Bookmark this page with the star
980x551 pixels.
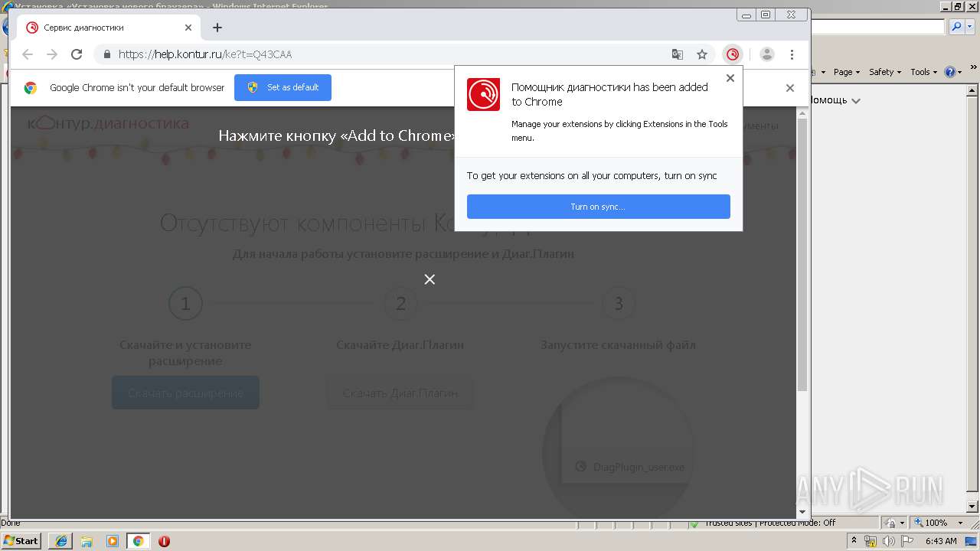click(x=701, y=54)
